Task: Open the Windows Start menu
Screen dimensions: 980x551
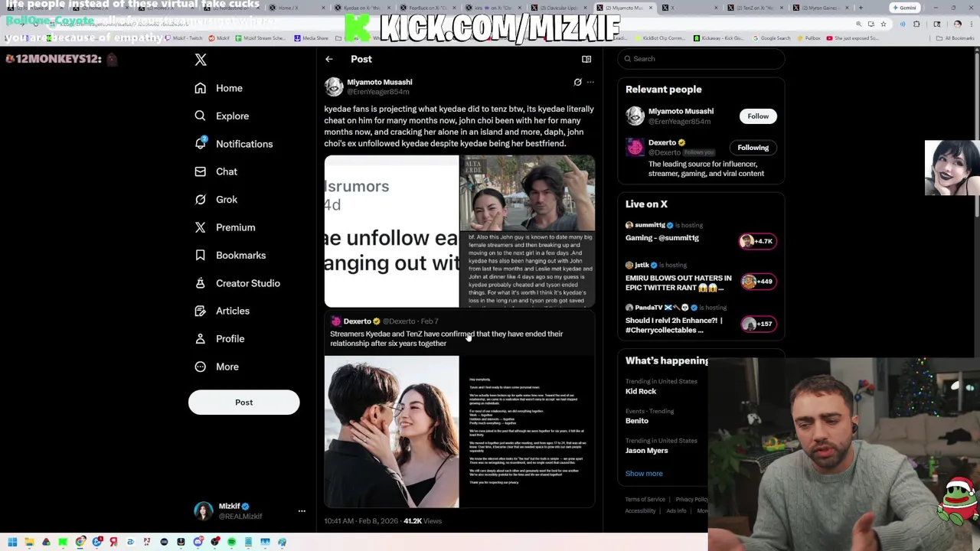Action: [12, 542]
